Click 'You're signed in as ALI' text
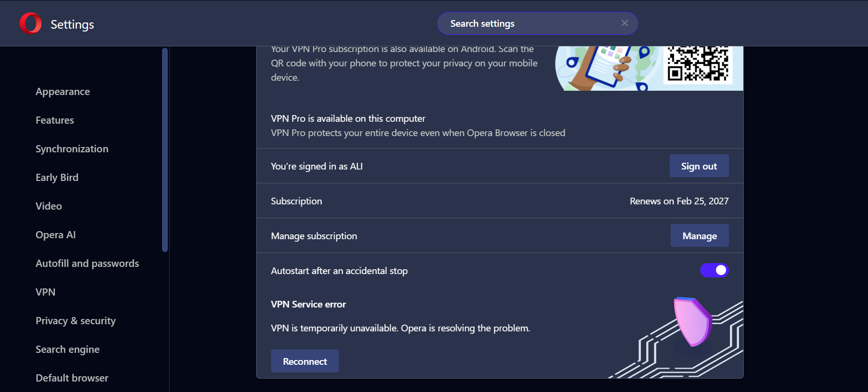The height and width of the screenshot is (392, 868). [x=317, y=166]
